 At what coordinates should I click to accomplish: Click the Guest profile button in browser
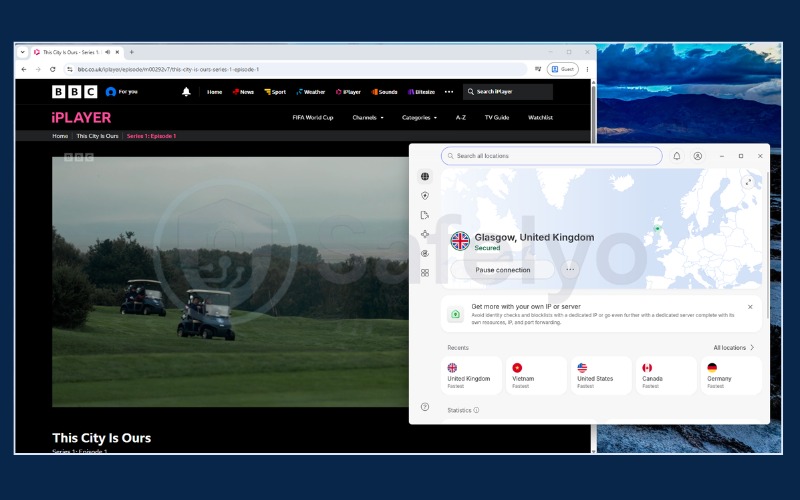pos(563,69)
